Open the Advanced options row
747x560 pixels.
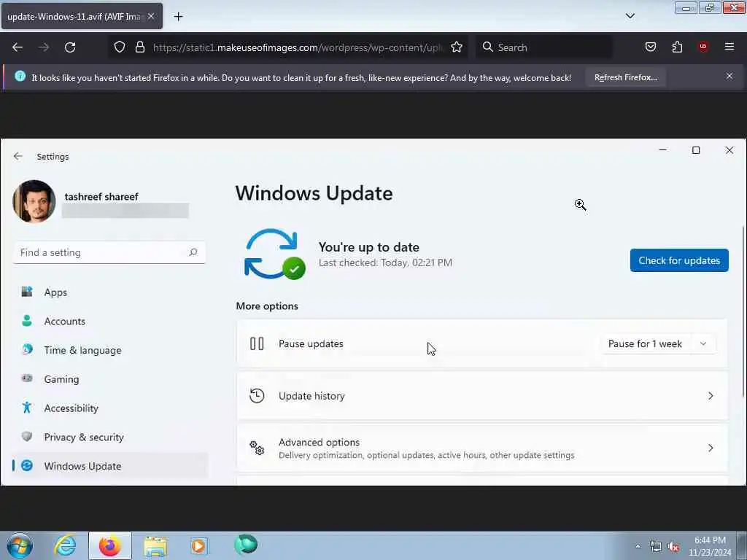[481, 448]
